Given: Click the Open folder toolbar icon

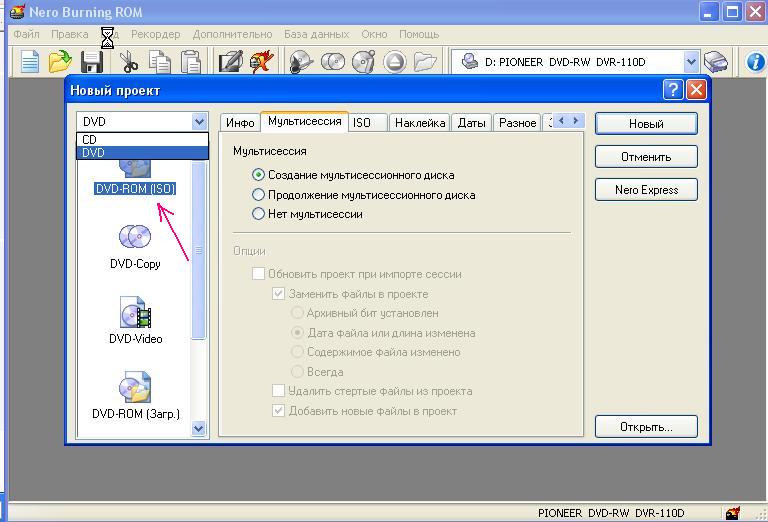Looking at the screenshot, I should [61, 62].
